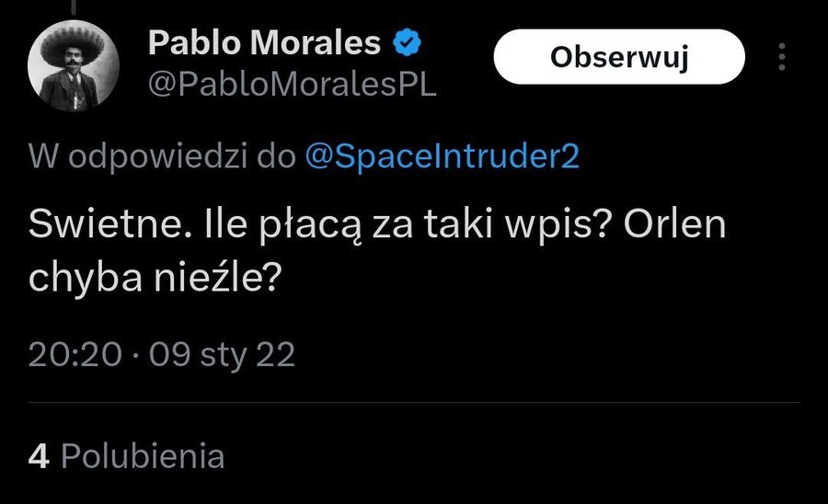Open the Polubienia likes list

[x=142, y=456]
